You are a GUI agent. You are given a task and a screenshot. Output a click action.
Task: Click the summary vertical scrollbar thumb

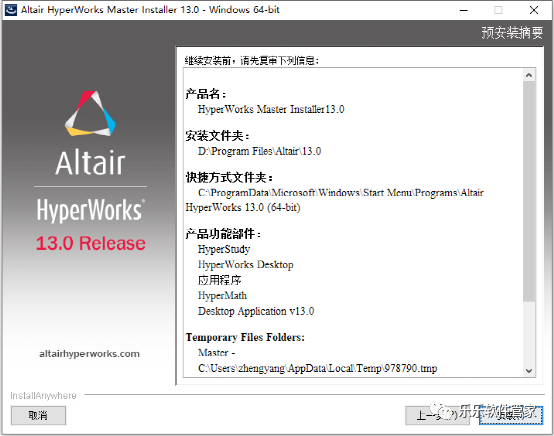tap(529, 191)
